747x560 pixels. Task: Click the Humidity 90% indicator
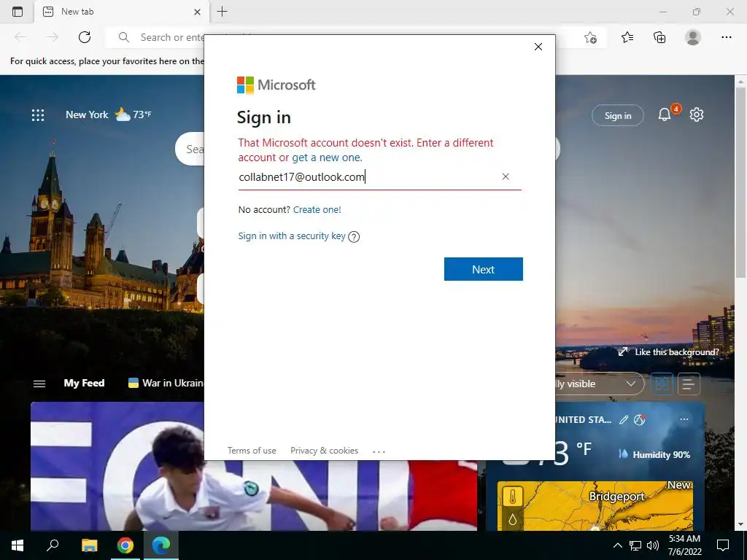click(654, 454)
